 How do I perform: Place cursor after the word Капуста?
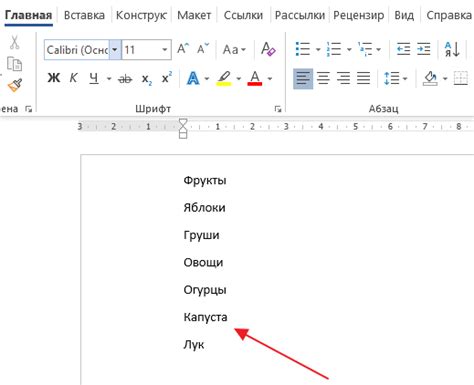coord(228,317)
